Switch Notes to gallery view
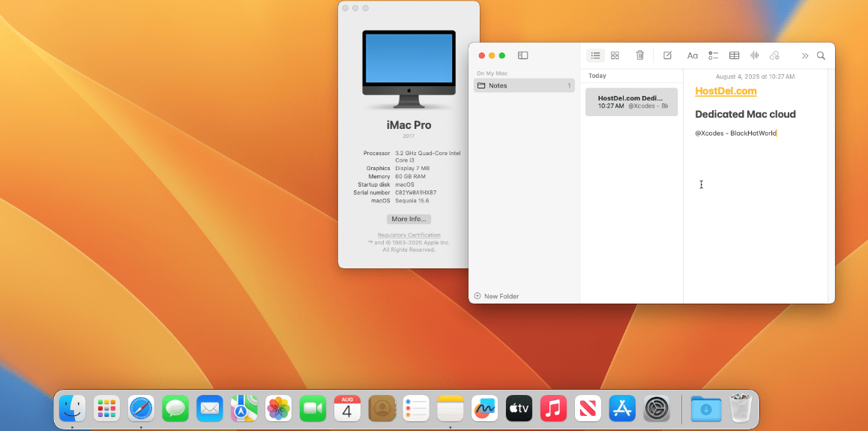This screenshot has height=431, width=868. click(615, 55)
